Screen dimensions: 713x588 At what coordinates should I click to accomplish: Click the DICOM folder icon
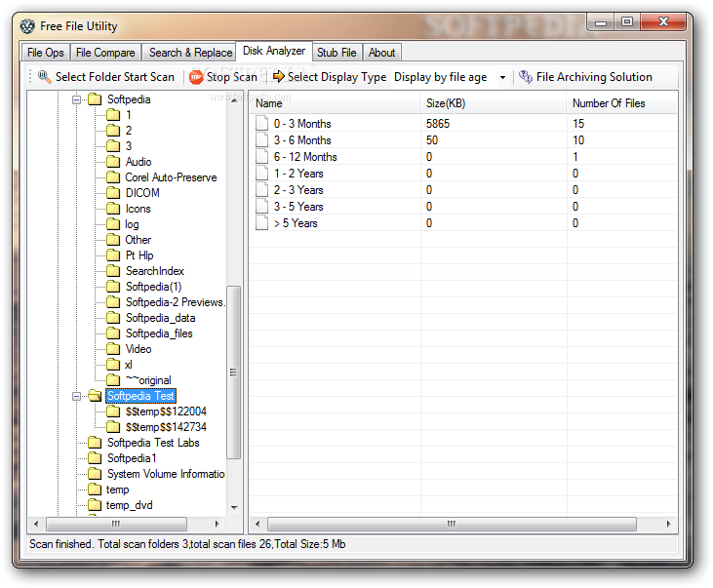113,193
